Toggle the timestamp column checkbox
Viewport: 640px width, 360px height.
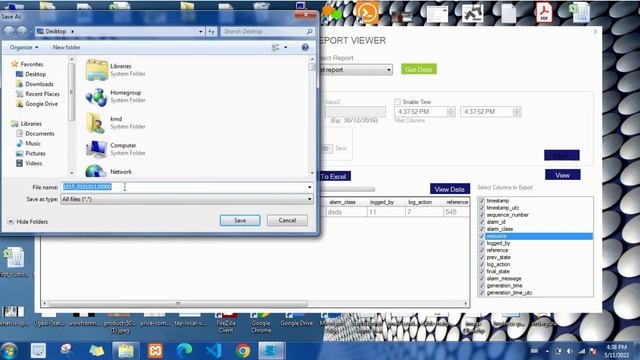tap(482, 201)
